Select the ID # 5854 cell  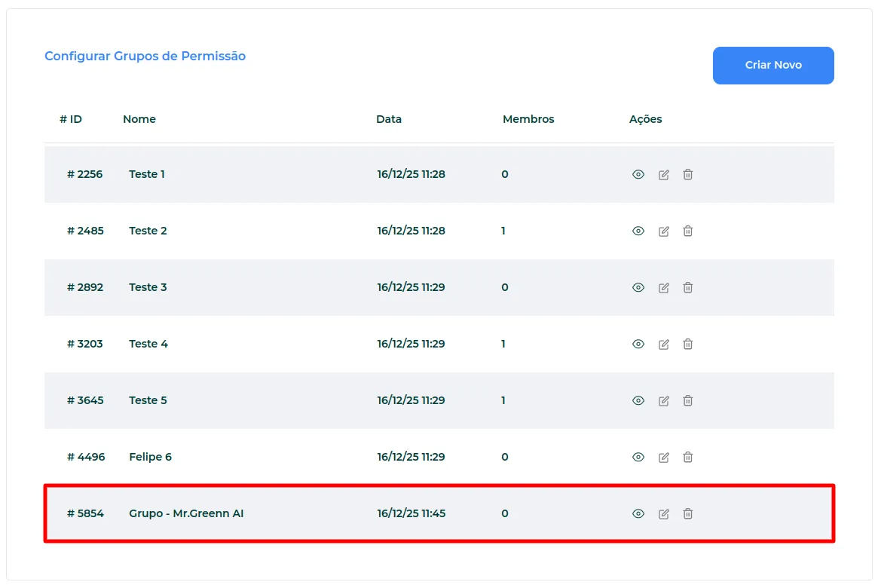pos(85,513)
